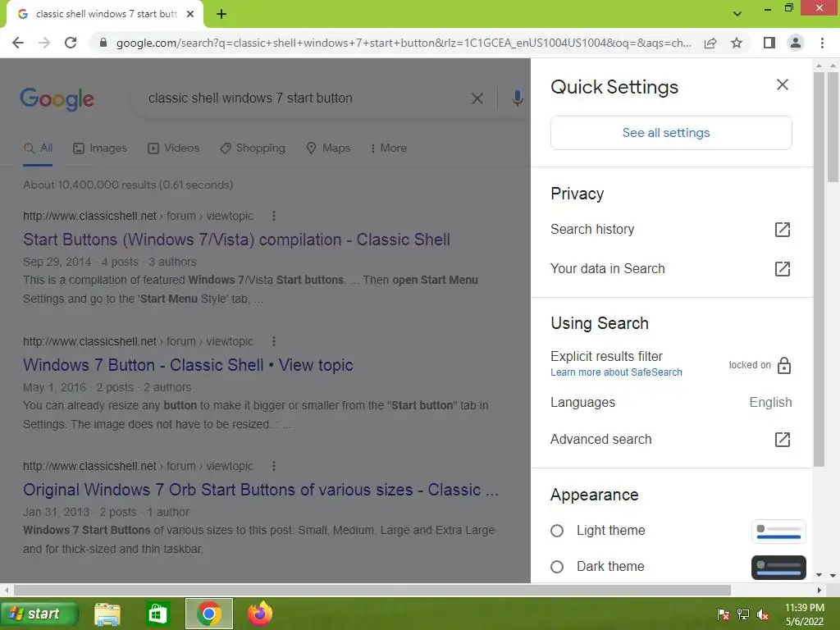This screenshot has width=840, height=630.
Task: Go back to the previous page
Action: [x=18, y=43]
